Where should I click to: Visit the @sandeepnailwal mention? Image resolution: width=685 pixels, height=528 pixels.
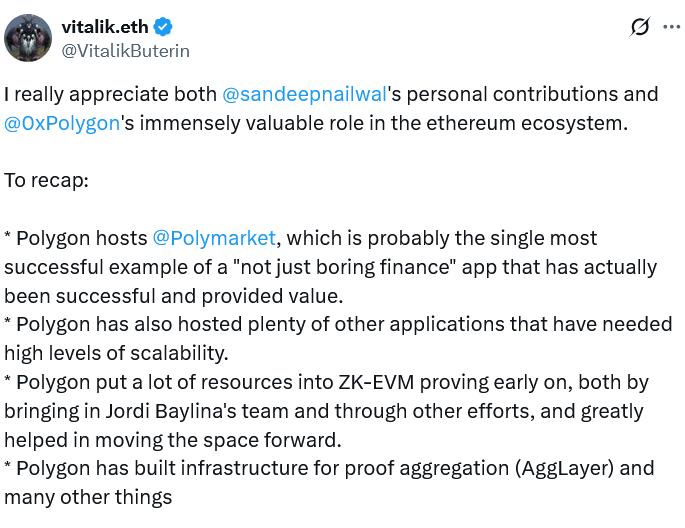click(303, 95)
